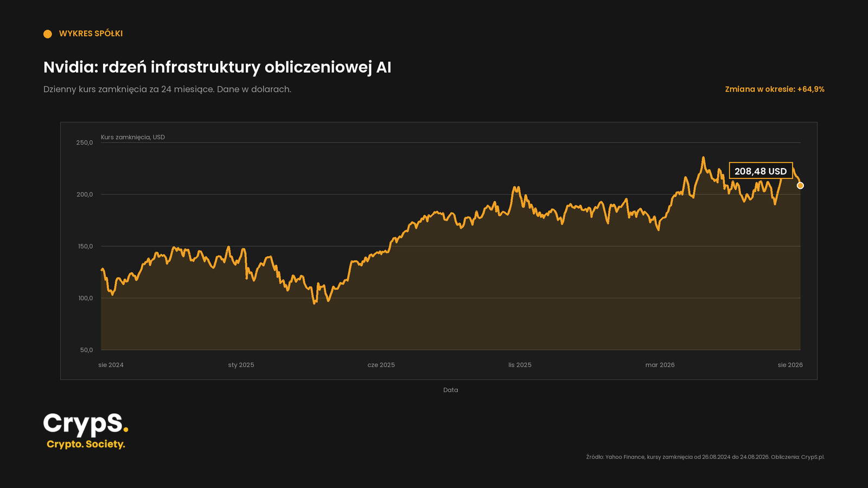The height and width of the screenshot is (488, 868).
Task: Click the 208,48 USD price label
Action: click(x=761, y=171)
